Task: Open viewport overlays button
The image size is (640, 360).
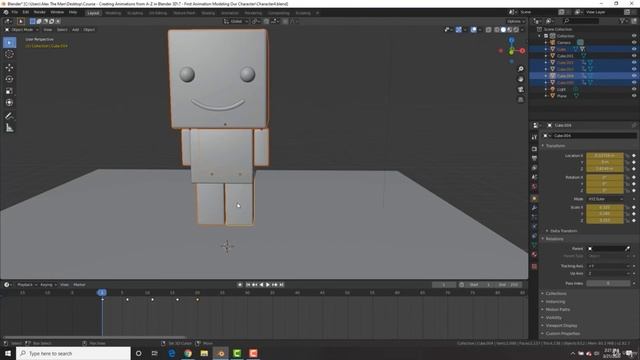Action: click(x=473, y=30)
